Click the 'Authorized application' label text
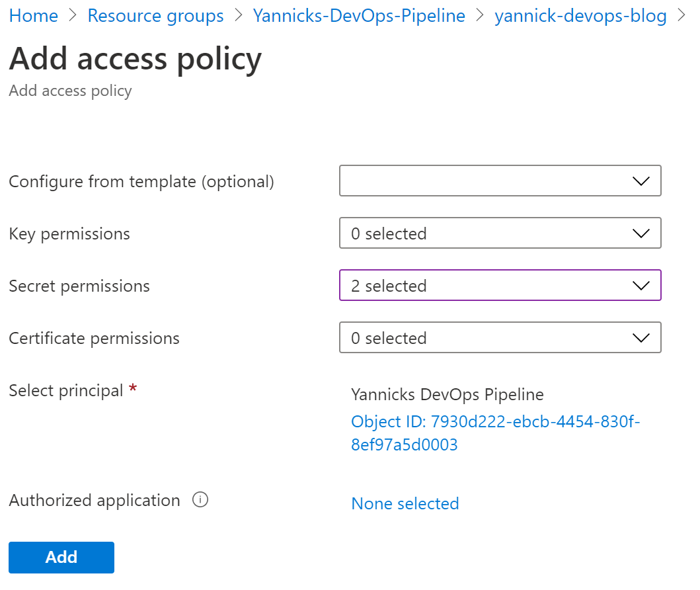This screenshot has width=700, height=590. pos(95,501)
